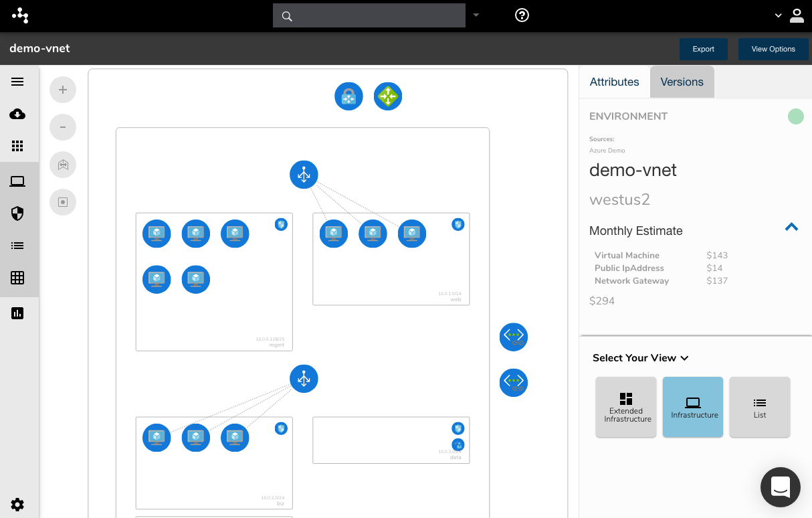Switch to the Versions tab
Screen dimensions: 812x518
[682, 82]
